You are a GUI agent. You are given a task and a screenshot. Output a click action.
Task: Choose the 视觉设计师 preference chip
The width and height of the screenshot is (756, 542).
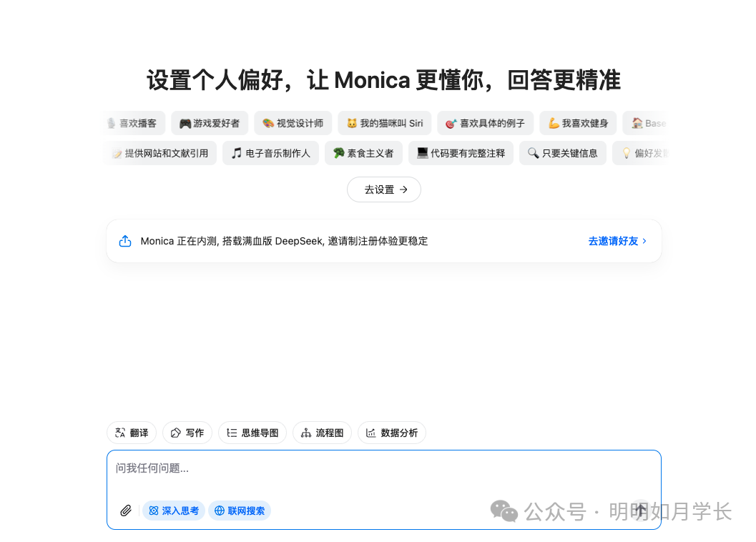click(293, 123)
